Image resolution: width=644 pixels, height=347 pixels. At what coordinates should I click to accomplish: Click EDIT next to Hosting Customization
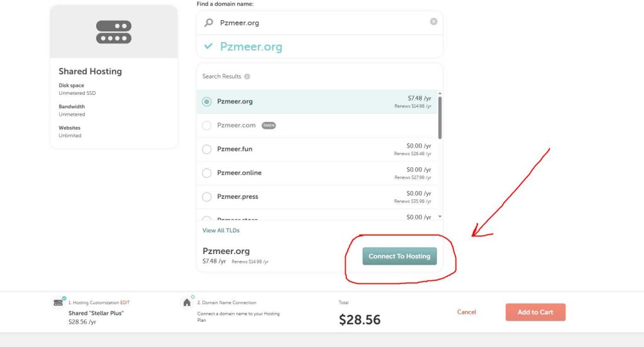[126, 303]
